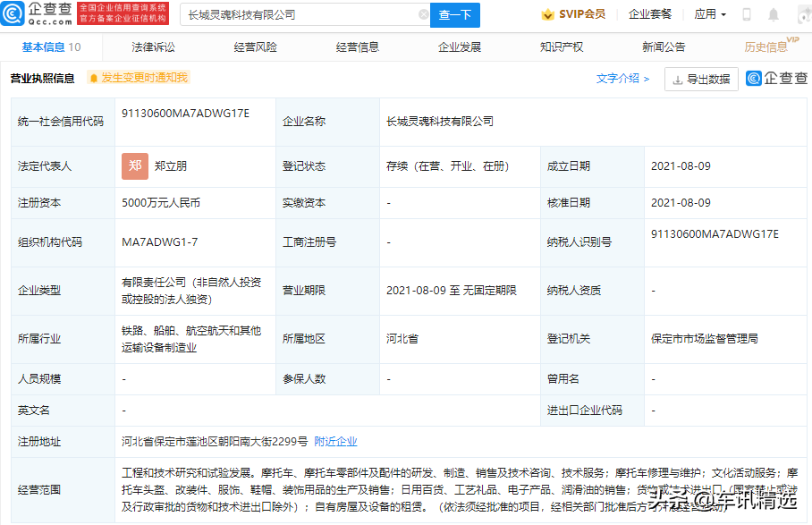
Task: Expand the 应用 dropdown menu
Action: point(710,14)
